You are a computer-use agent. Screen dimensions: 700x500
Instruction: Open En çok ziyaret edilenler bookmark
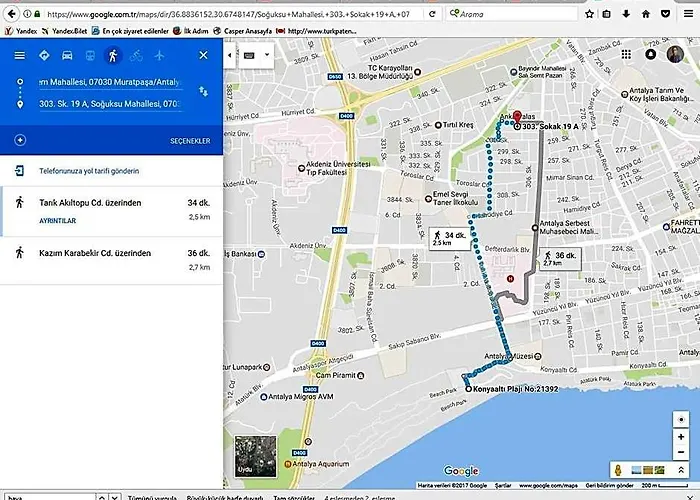130,31
